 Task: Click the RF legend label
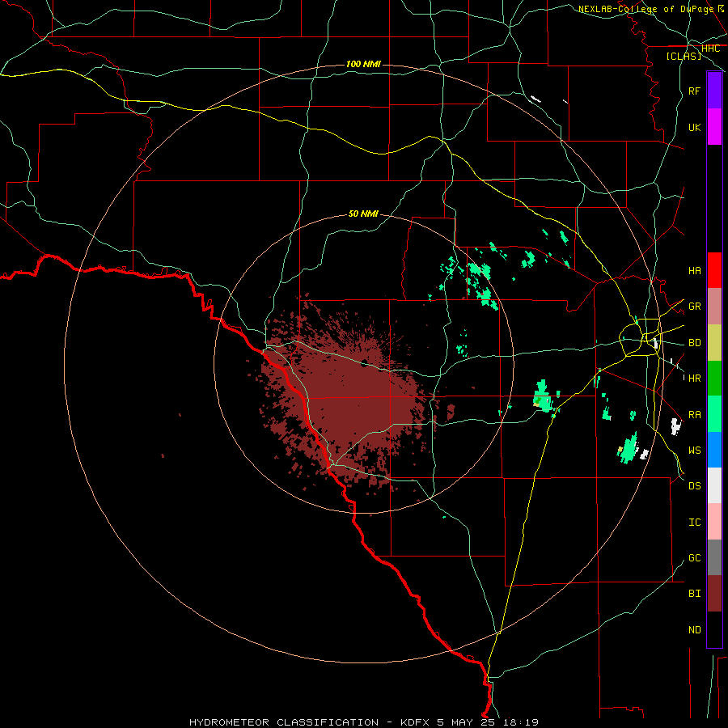pos(694,91)
